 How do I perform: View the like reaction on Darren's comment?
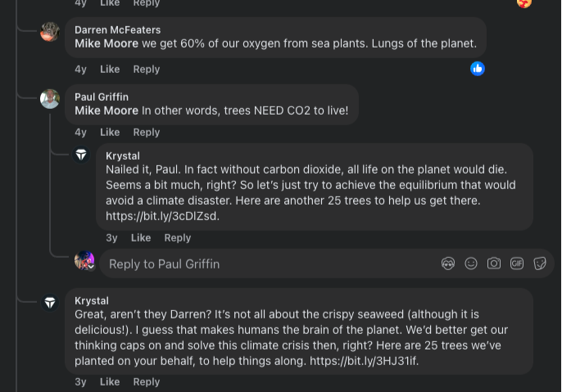[478, 69]
